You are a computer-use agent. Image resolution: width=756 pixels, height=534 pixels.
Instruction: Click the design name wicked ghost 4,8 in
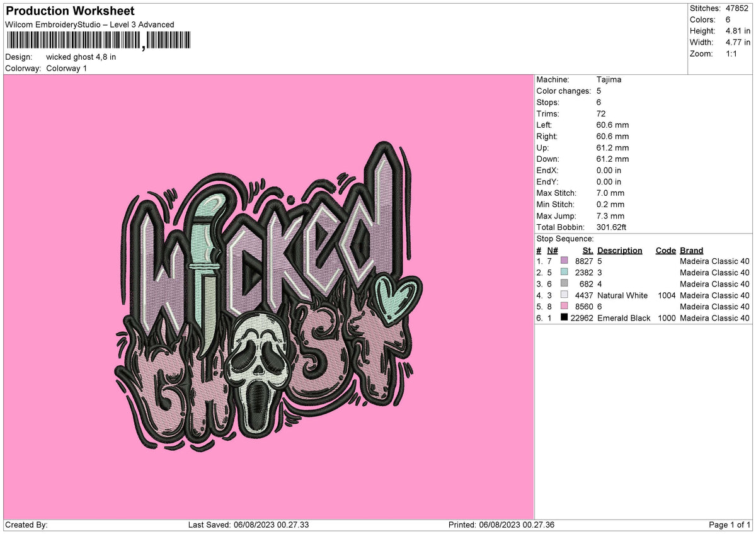[x=80, y=57]
